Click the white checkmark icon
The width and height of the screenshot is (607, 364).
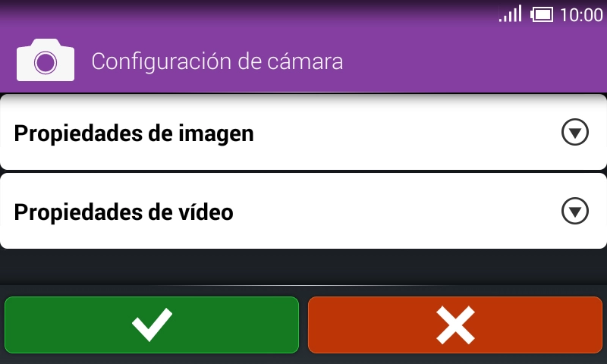152,324
